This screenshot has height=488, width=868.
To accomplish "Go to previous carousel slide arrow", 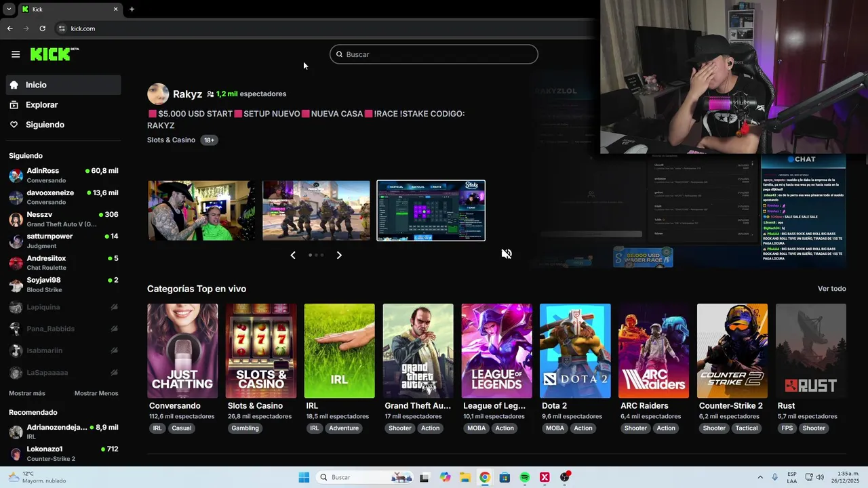I will (x=293, y=256).
